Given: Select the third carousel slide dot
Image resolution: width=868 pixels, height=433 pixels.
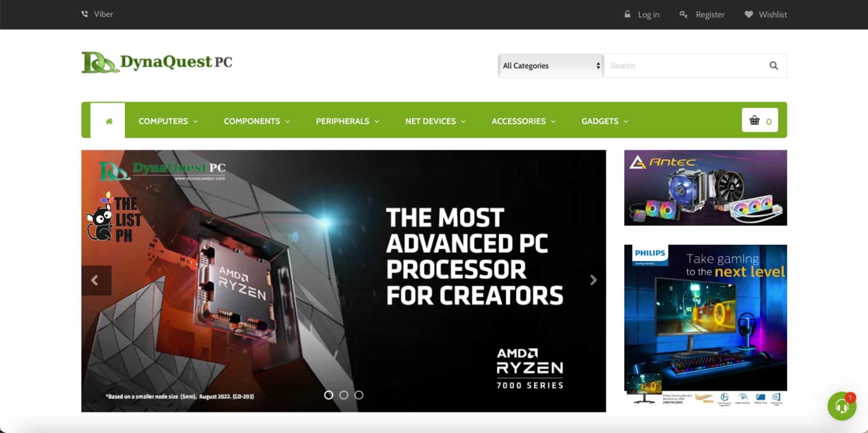Looking at the screenshot, I should coord(359,395).
